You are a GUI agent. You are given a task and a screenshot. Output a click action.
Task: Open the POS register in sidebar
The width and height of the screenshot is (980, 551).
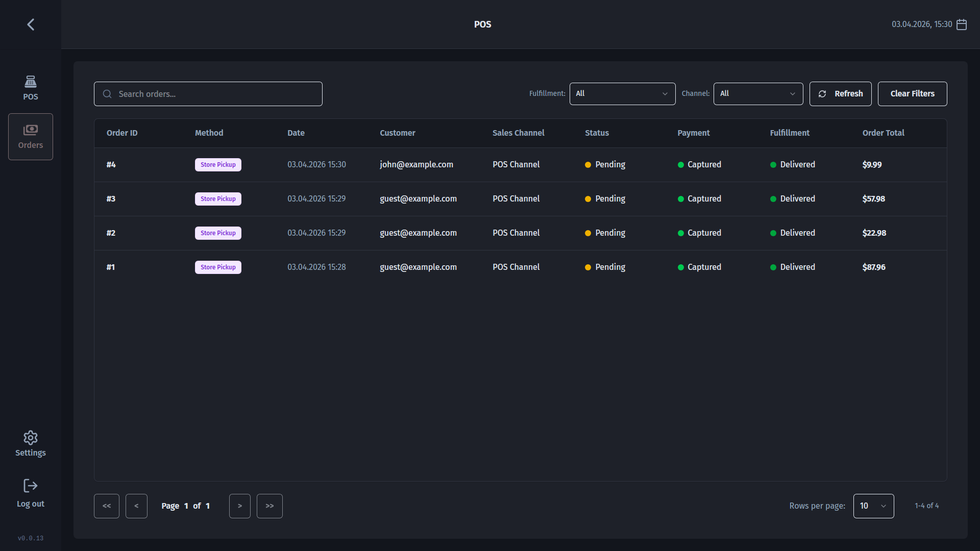pyautogui.click(x=31, y=88)
